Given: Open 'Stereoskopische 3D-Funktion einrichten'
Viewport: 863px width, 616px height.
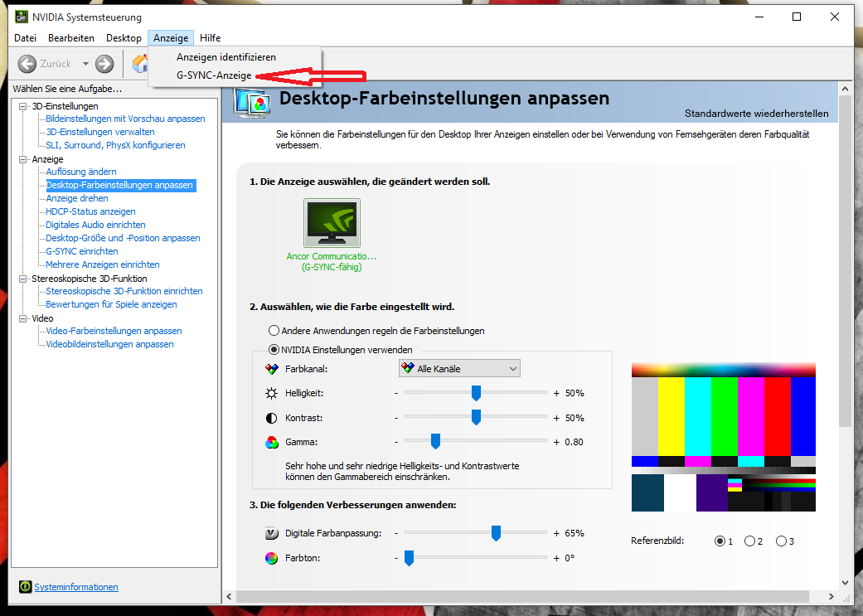Looking at the screenshot, I should point(124,291).
